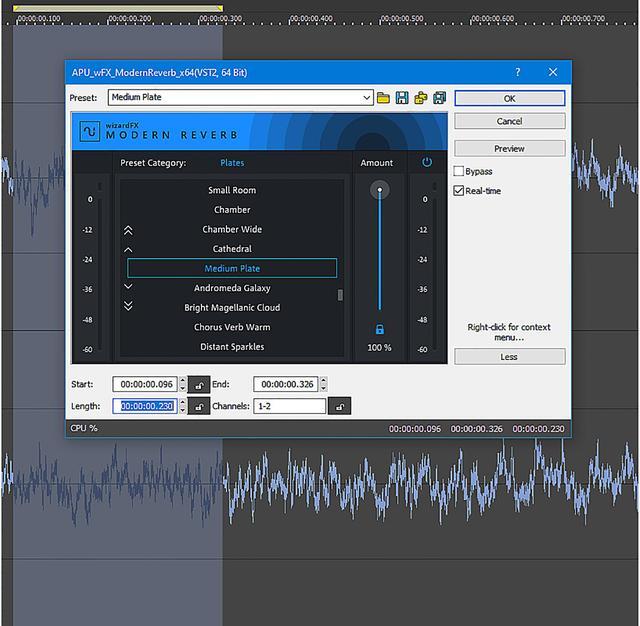Select the Chamber preset
This screenshot has width=640, height=626.
pyautogui.click(x=232, y=210)
